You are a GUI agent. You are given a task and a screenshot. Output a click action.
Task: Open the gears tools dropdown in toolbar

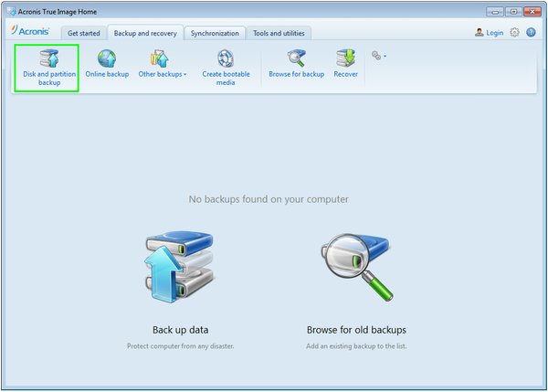pyautogui.click(x=379, y=56)
